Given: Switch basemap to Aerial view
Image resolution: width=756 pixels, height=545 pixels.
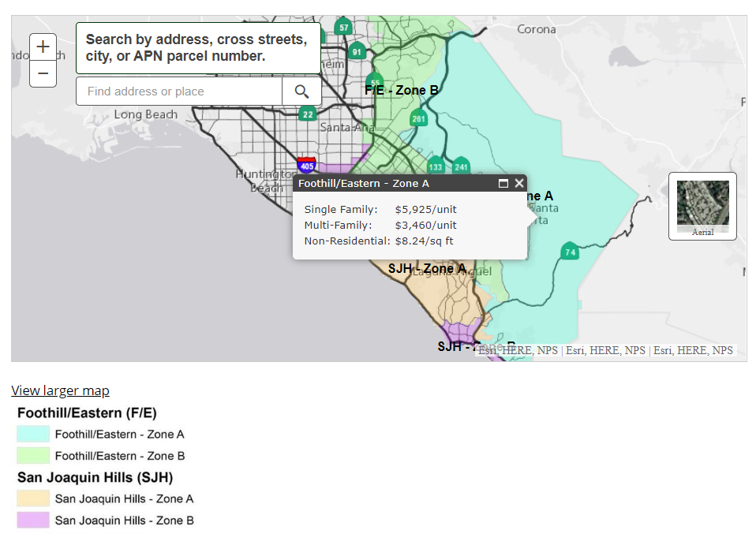Looking at the screenshot, I should click(702, 206).
